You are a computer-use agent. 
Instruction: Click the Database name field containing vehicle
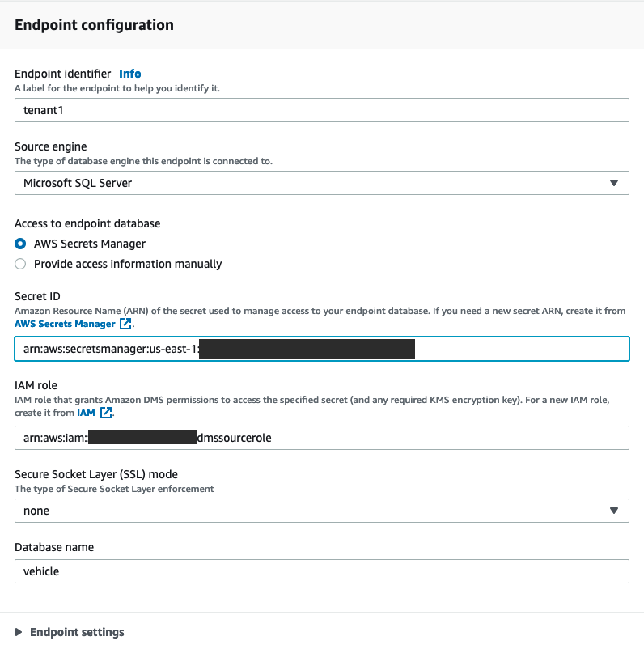(x=321, y=571)
